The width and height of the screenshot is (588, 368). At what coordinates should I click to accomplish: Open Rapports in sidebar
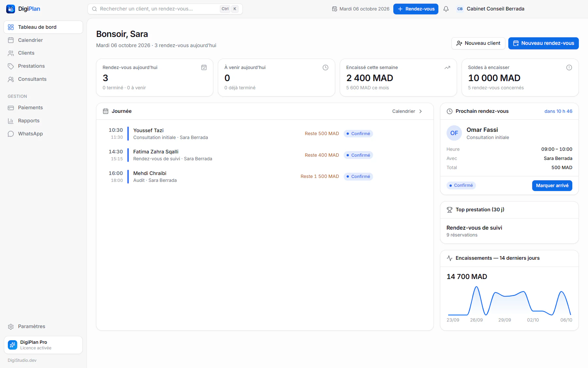43,121
